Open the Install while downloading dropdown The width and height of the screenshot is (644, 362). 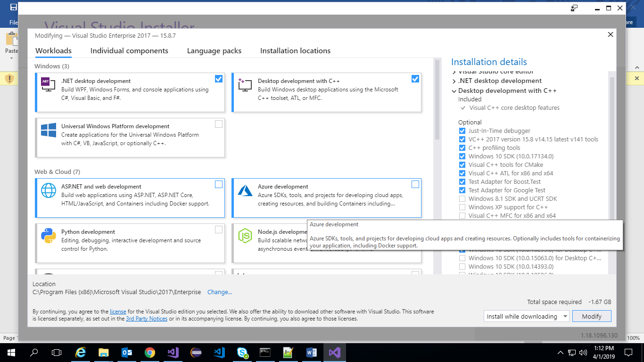coord(526,316)
